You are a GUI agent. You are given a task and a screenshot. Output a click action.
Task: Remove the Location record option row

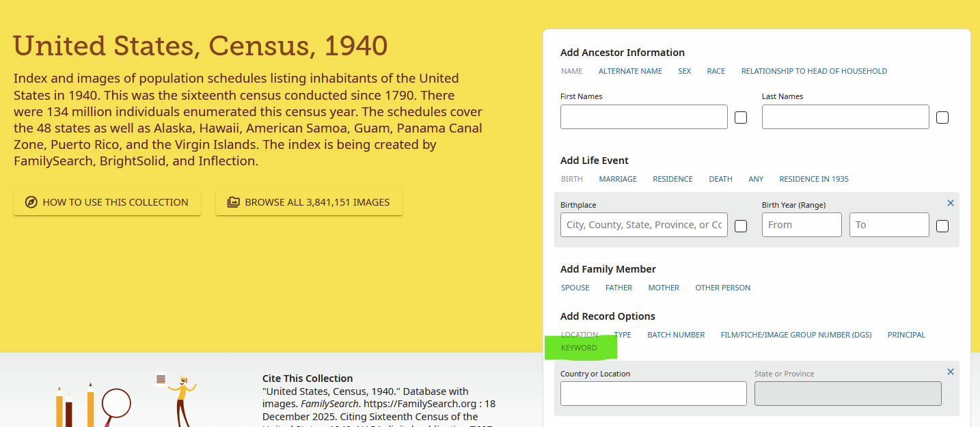pos(950,372)
